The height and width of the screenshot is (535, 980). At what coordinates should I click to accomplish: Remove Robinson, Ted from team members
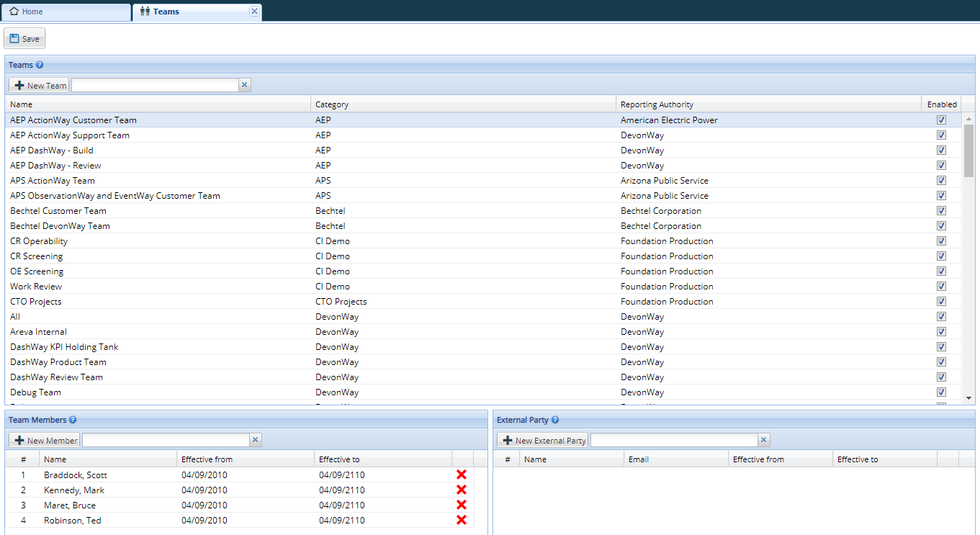coord(462,520)
